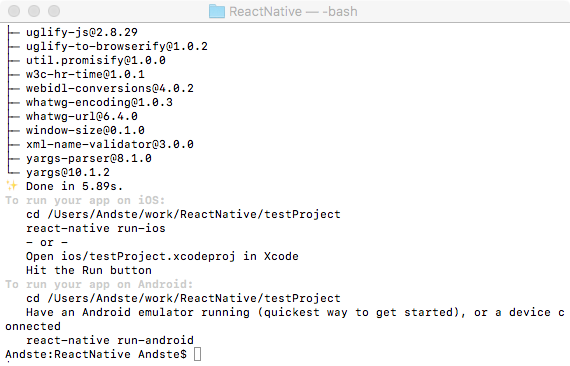
Task: Click the zoom window button
Action: 54,11
